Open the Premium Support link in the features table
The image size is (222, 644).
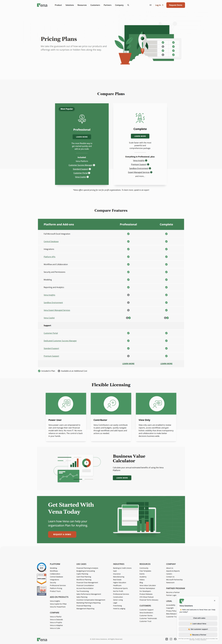(x=51, y=356)
